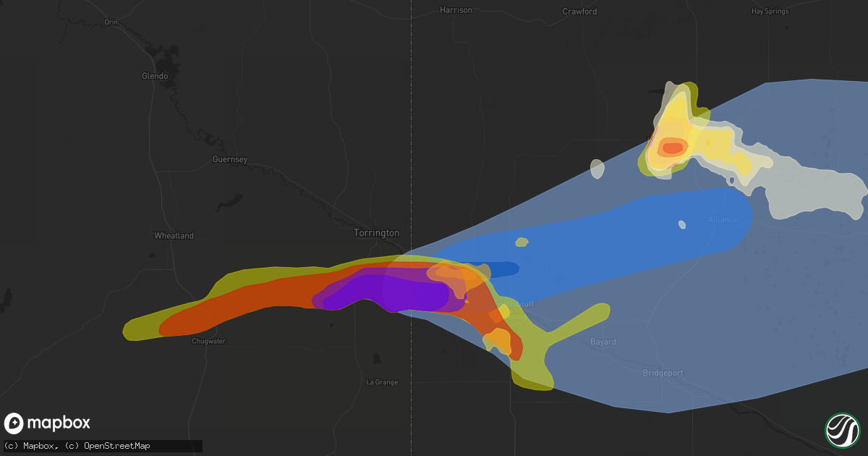Select the Bridgeport town label
Viewport: 868px width, 456px height.
coord(663,373)
